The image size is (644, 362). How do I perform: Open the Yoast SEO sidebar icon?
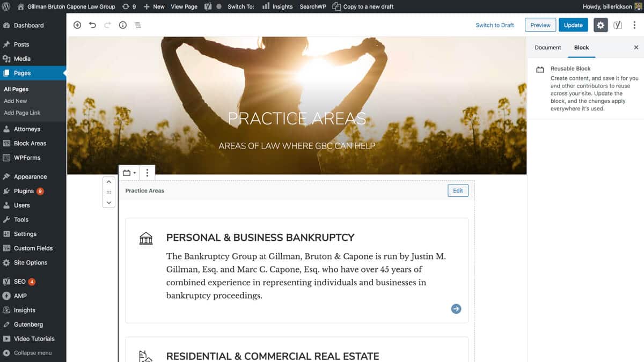[618, 25]
